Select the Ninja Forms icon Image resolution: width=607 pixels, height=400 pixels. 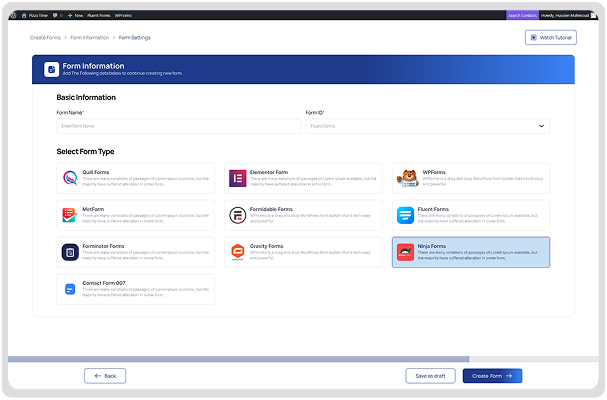405,252
